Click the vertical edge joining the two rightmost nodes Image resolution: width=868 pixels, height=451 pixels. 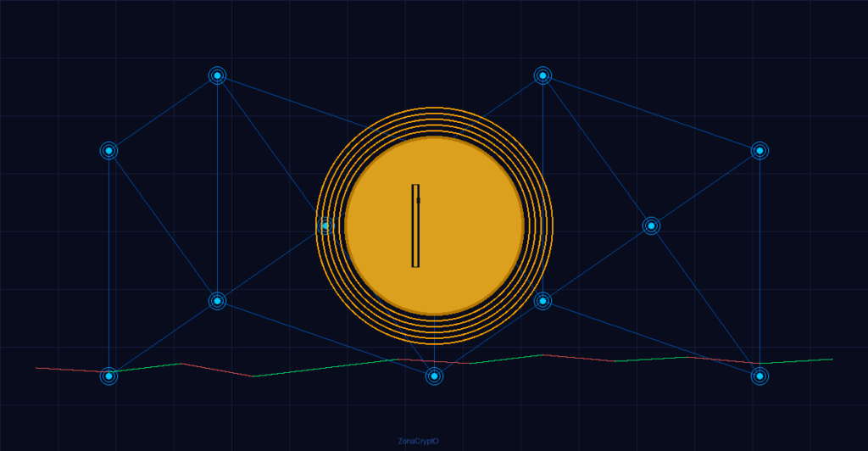[x=760, y=264]
